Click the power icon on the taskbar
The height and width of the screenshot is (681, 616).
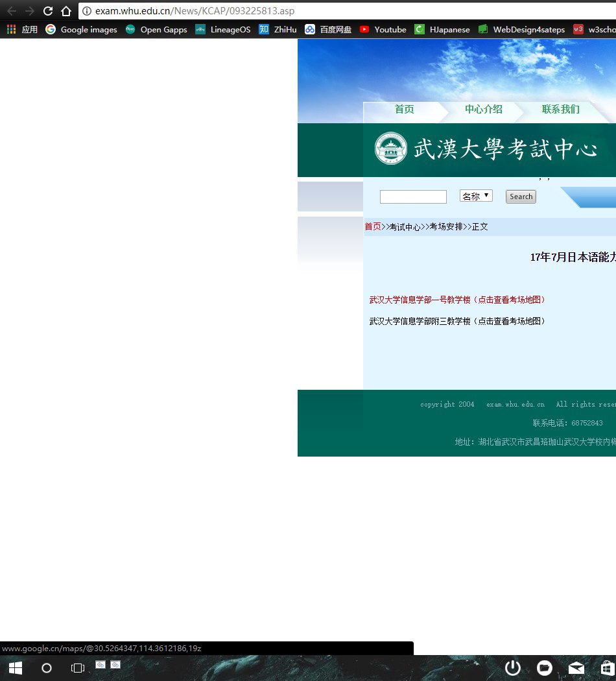point(513,667)
